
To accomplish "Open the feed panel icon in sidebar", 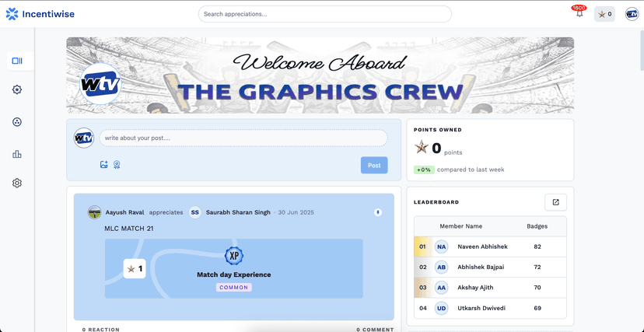I will (x=17, y=61).
